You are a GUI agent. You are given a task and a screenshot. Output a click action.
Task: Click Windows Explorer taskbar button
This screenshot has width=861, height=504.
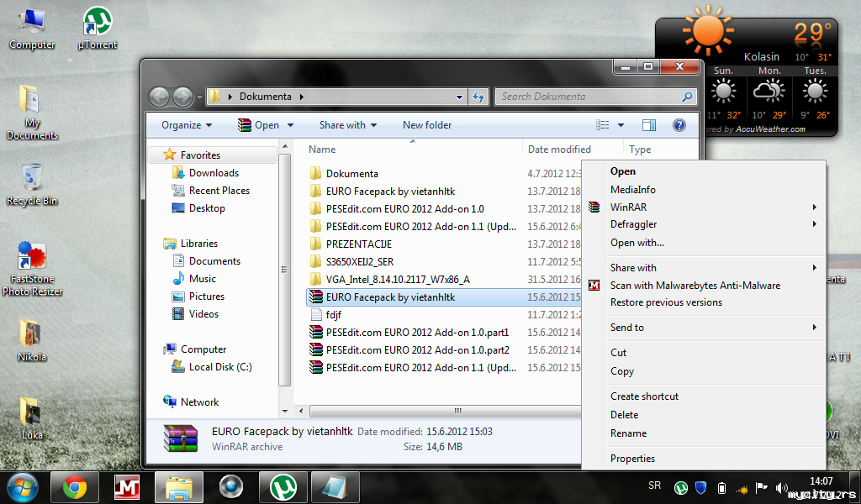click(x=179, y=487)
